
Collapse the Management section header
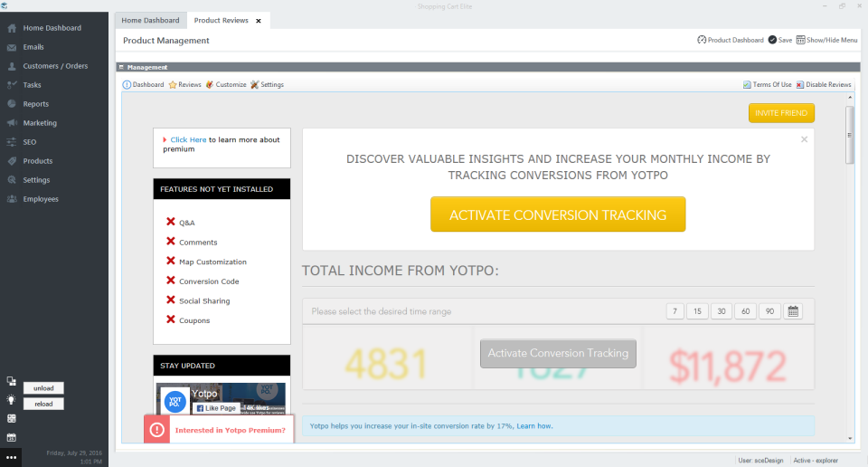(121, 67)
